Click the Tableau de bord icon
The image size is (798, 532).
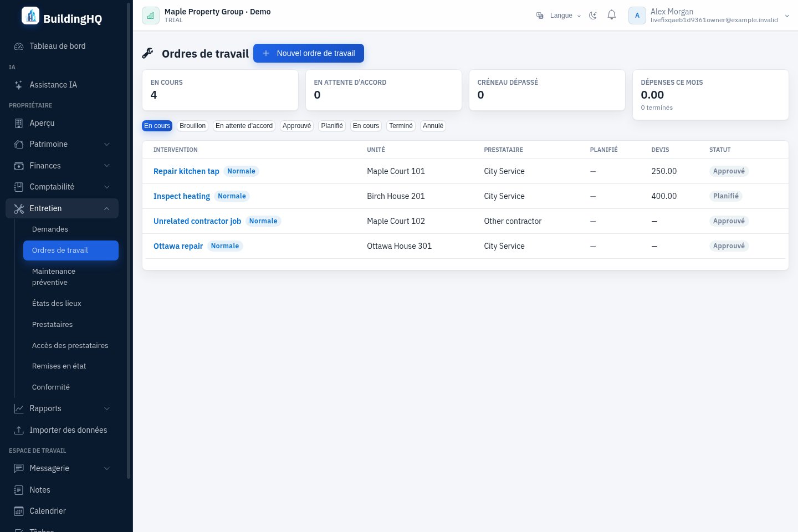[x=19, y=46]
